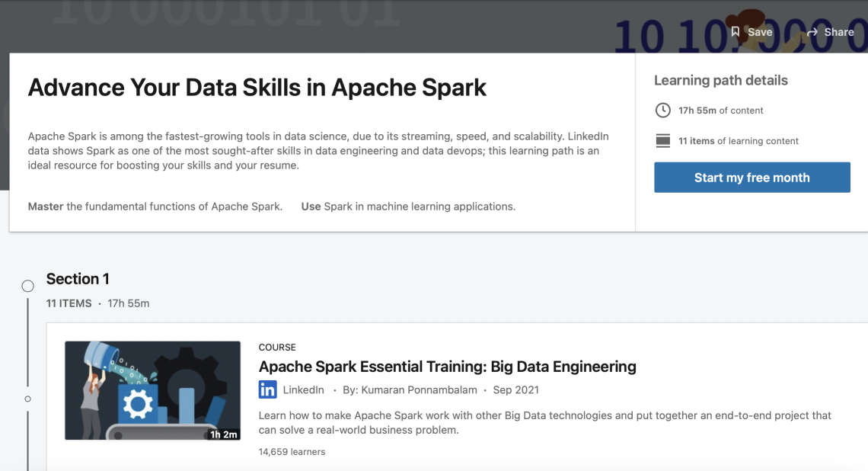Viewport: 868px width, 471px height.
Task: Click the Learning path details heading
Action: [x=720, y=80]
